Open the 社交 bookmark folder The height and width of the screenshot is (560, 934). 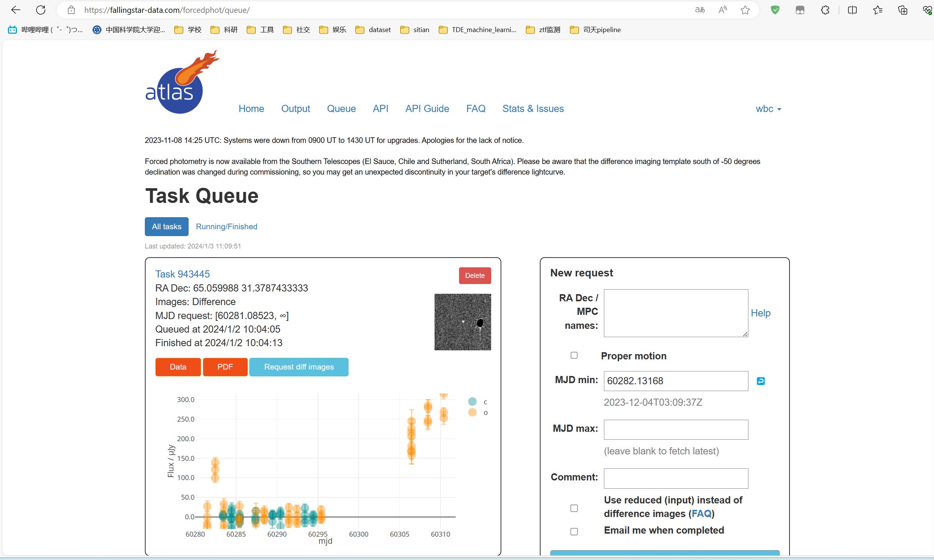[x=296, y=29]
